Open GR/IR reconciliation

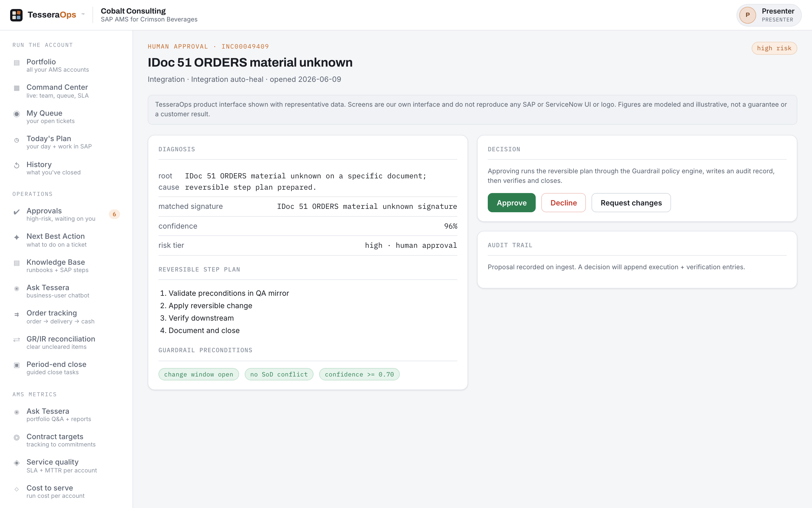(x=66, y=342)
